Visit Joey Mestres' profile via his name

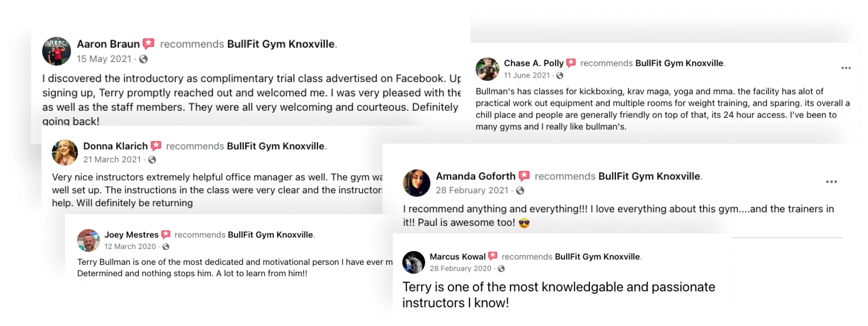click(131, 235)
